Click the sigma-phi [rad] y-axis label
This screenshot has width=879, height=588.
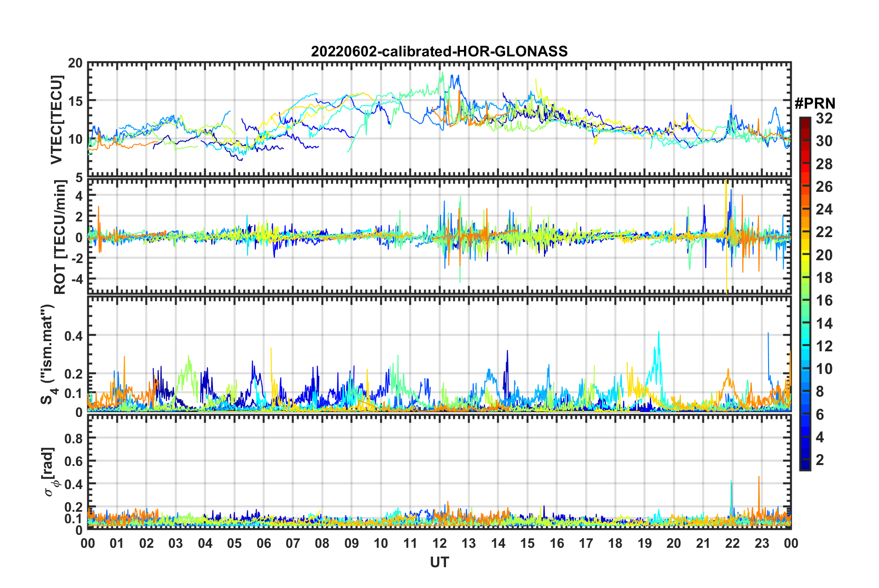tap(50, 472)
